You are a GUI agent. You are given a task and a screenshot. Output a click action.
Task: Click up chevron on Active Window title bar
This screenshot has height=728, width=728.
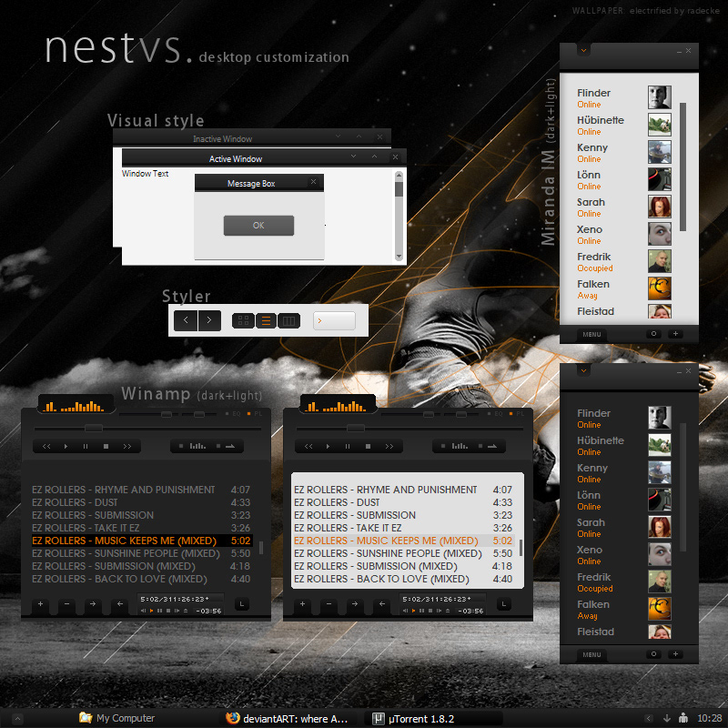[x=374, y=157]
